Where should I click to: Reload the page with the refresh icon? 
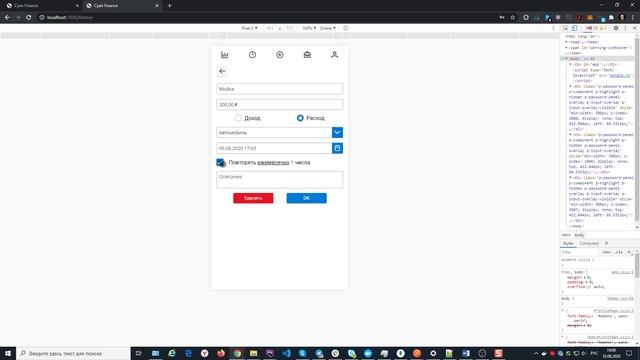29,18
